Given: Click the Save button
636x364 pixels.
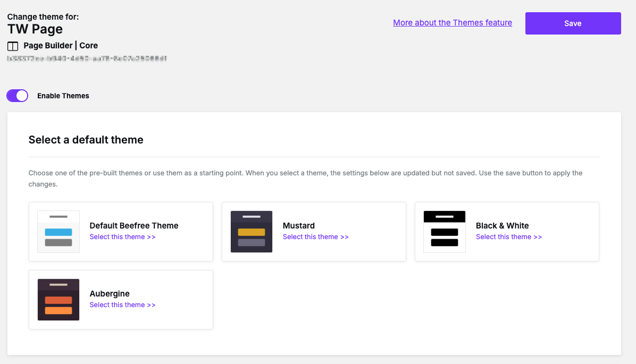Looking at the screenshot, I should click(573, 23).
